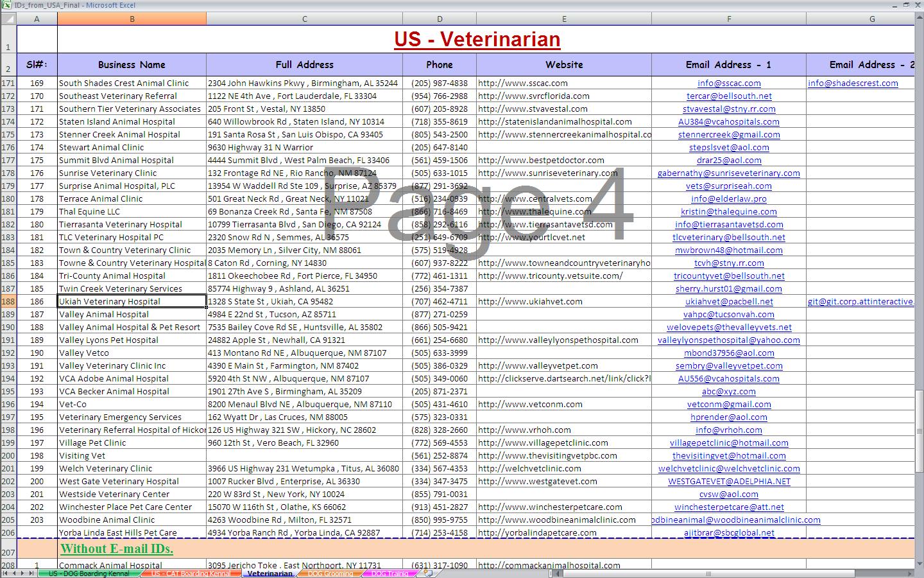Select column A header
The image size is (924, 578).
[37, 19]
